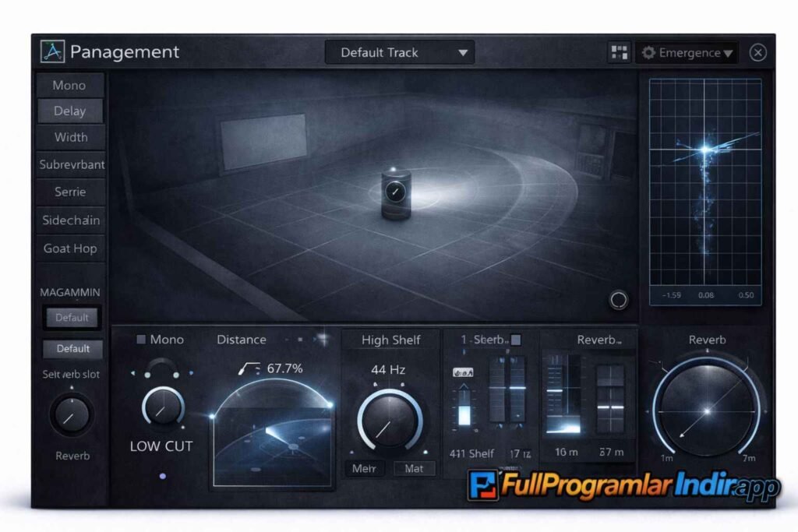The image size is (798, 532).
Task: Click the gear icon in the Emergence selector
Action: 650,53
